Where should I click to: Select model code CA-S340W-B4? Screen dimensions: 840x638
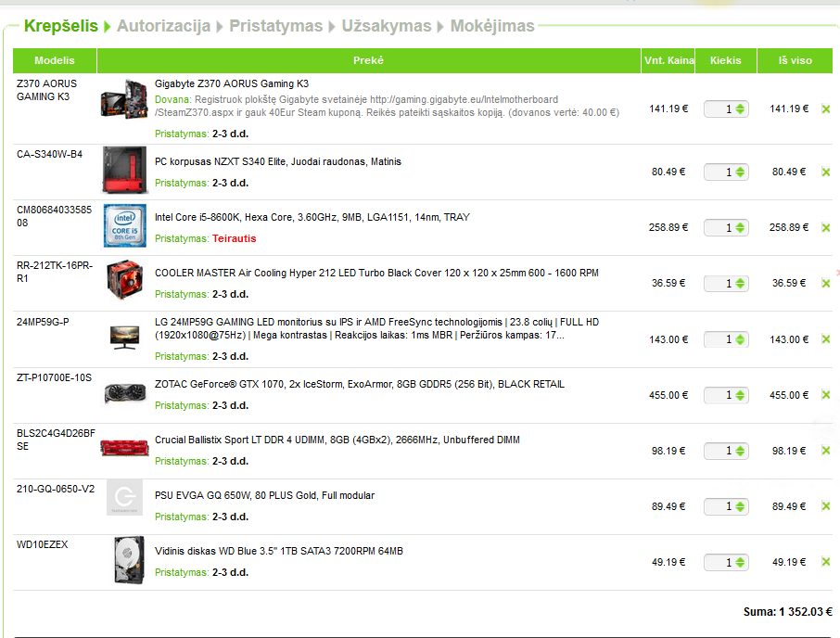click(49, 155)
